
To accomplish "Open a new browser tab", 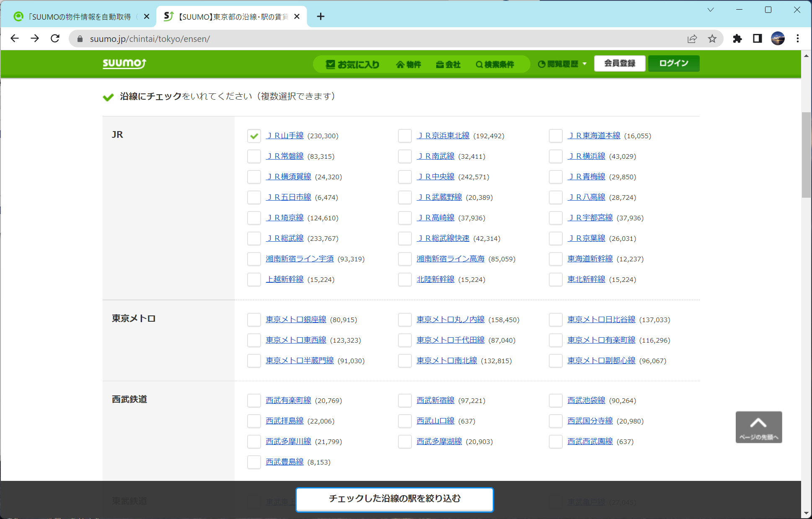I will click(321, 17).
